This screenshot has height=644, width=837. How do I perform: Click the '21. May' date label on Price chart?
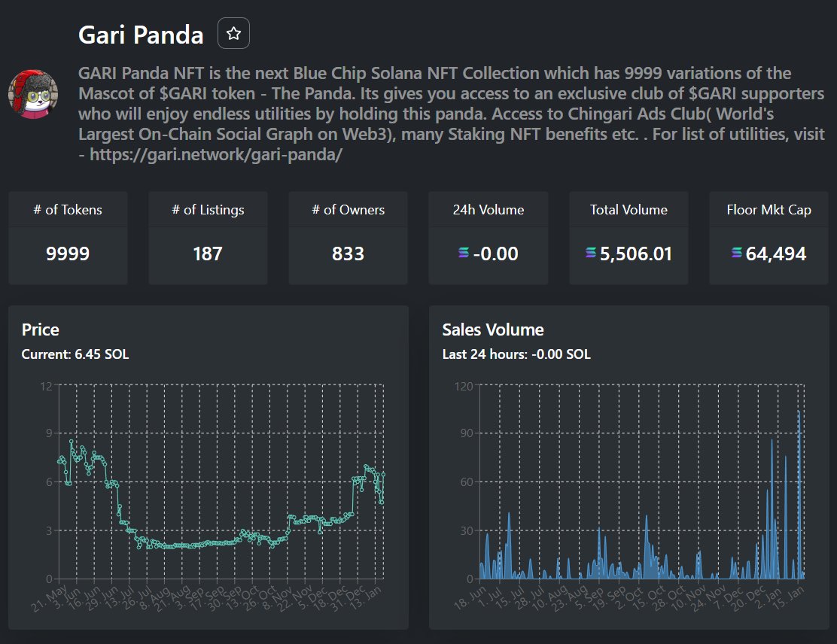point(49,597)
